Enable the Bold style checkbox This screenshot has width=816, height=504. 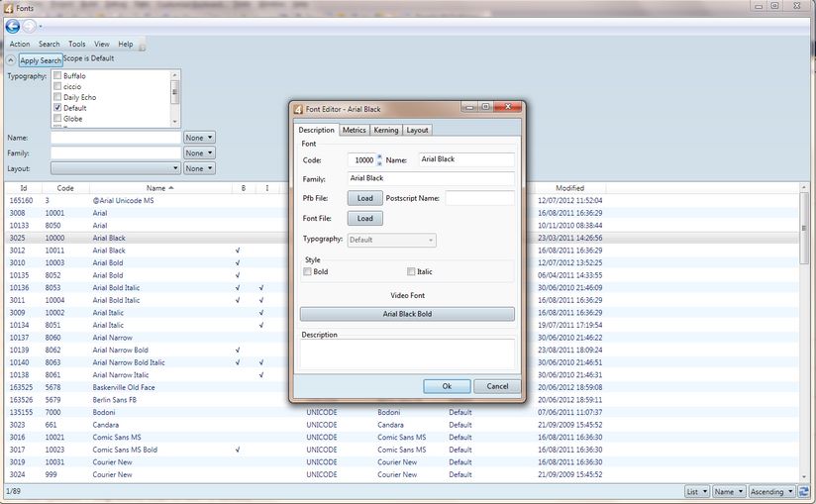(x=308, y=271)
